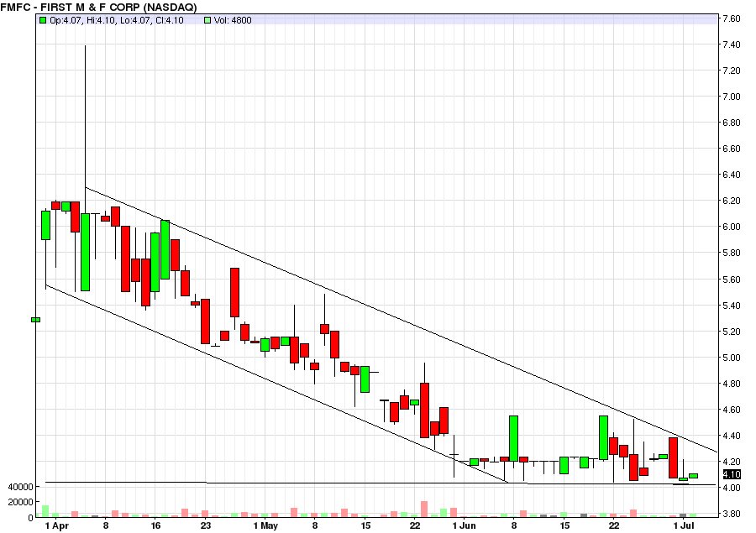Image resolution: width=756 pixels, height=533 pixels.
Task: Click the 7.40 price axis label
Action: pyautogui.click(x=732, y=44)
